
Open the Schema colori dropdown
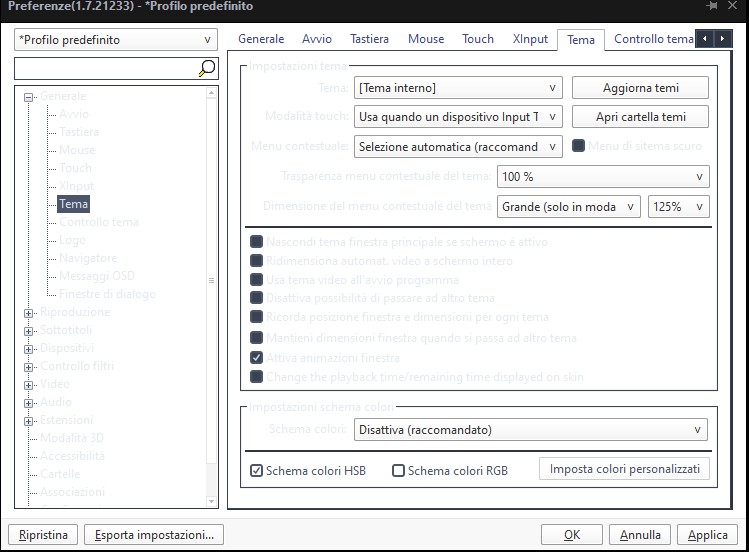tap(531, 430)
